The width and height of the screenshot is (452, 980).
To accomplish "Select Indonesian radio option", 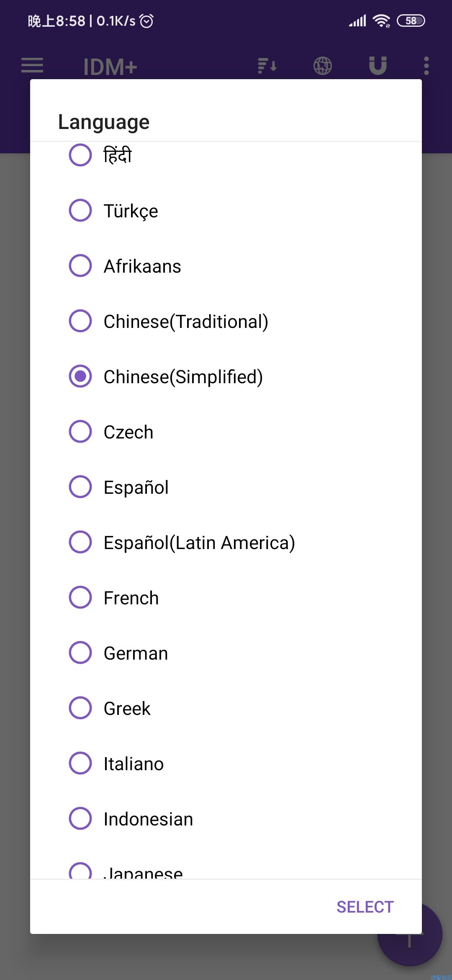I will click(x=80, y=818).
